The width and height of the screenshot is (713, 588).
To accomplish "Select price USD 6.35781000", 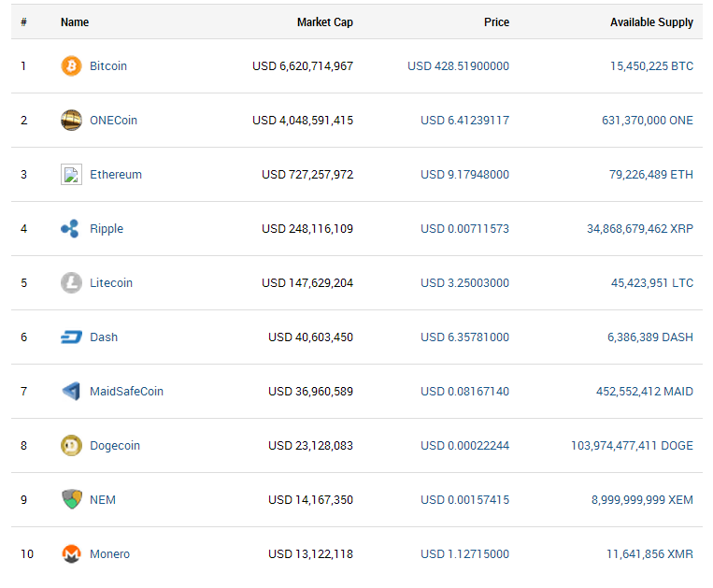I will click(464, 337).
